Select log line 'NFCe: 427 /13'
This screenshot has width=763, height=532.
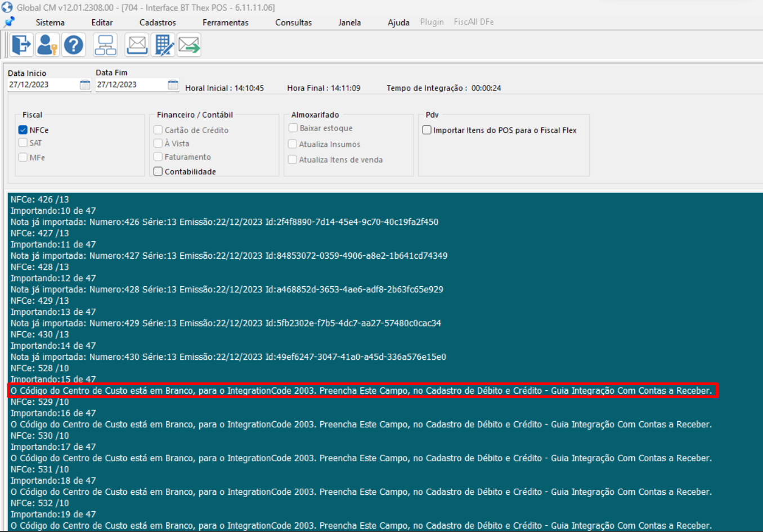pos(40,233)
